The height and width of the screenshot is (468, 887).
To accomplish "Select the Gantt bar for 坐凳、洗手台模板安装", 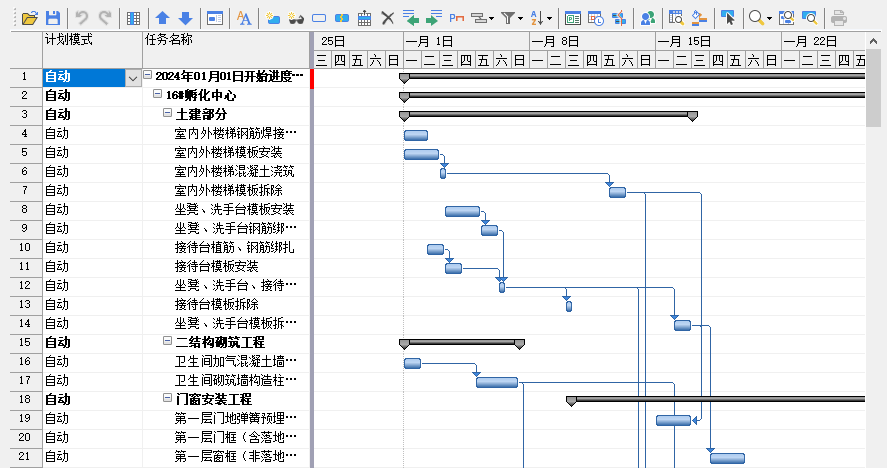I will 462,211.
